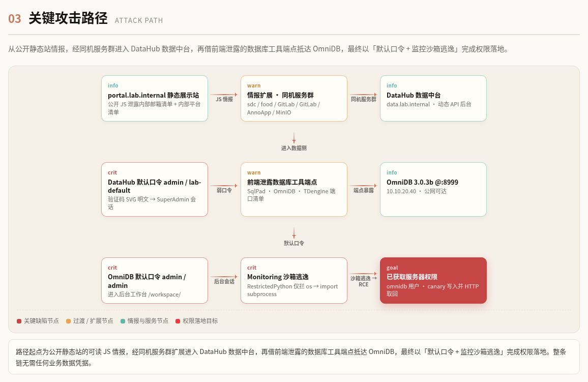The height and width of the screenshot is (382, 588).
Task: Click the 沙箱逃逸 → RCE arrow label
Action: (364, 281)
